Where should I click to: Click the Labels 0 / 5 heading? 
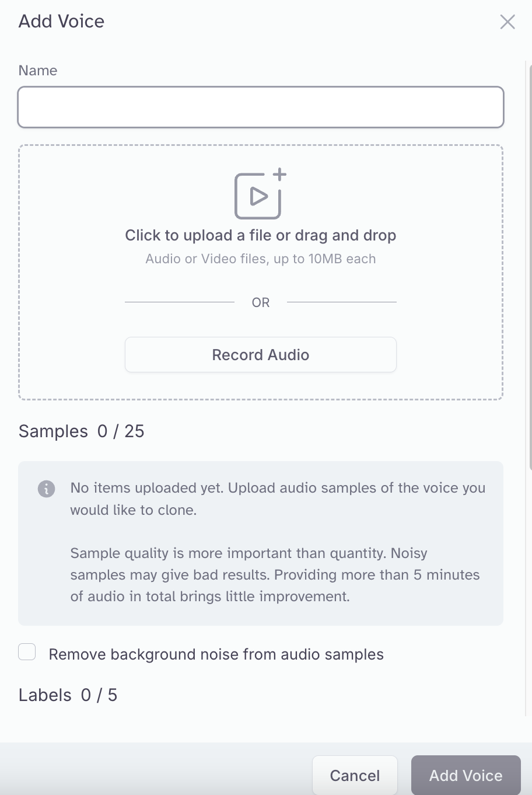[x=68, y=695]
